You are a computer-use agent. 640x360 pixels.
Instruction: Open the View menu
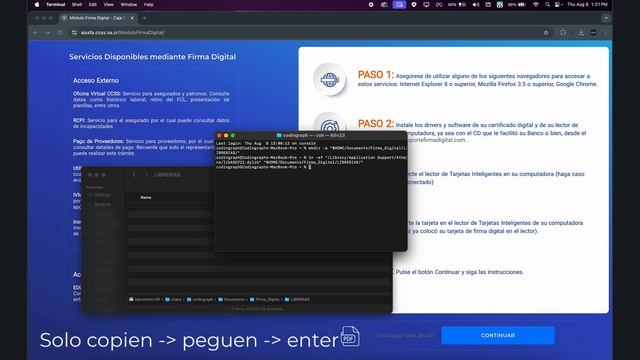pyautogui.click(x=109, y=4)
